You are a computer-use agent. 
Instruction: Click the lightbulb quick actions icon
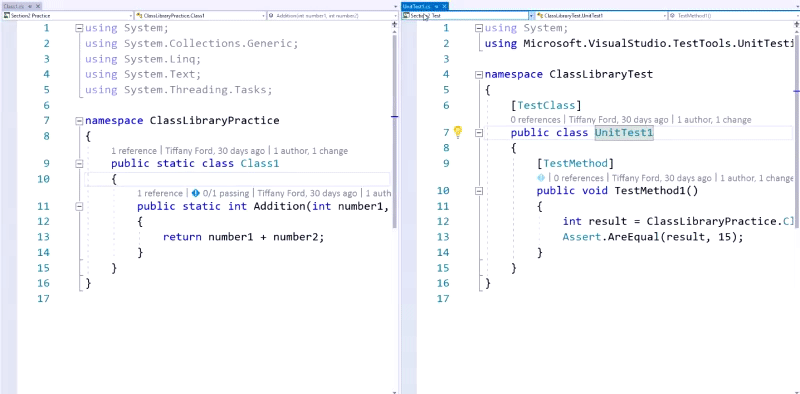pos(458,132)
